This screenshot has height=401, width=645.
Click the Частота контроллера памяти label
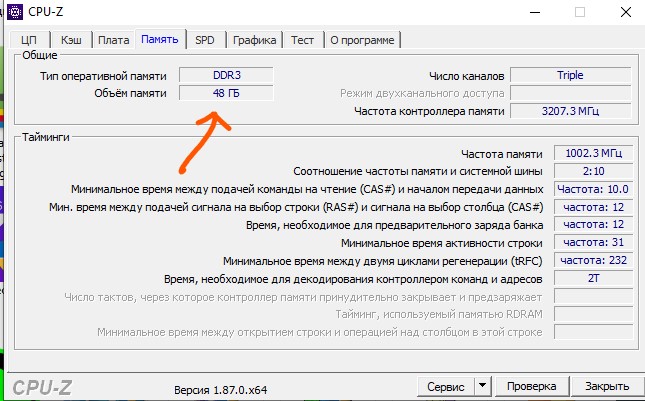[x=429, y=111]
